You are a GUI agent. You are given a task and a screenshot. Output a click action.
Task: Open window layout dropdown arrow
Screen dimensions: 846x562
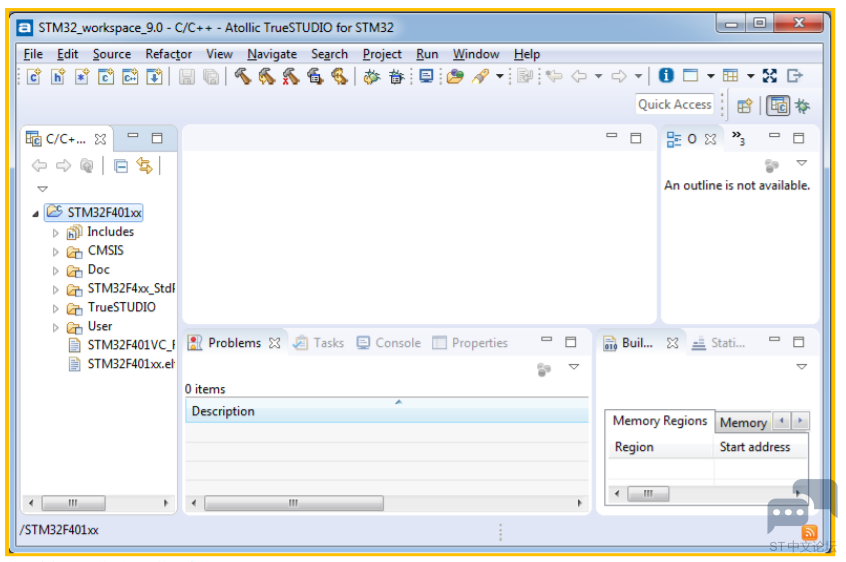(711, 77)
